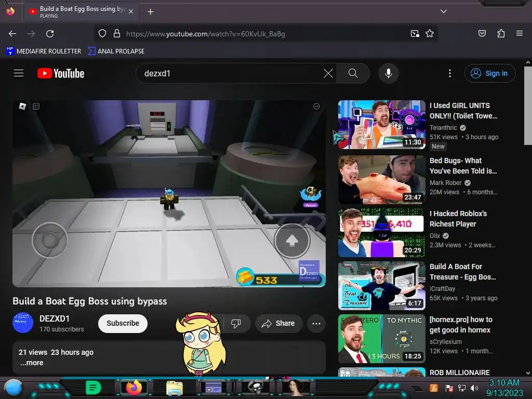
Task: Open green chat app in taskbar
Action: pos(93,388)
